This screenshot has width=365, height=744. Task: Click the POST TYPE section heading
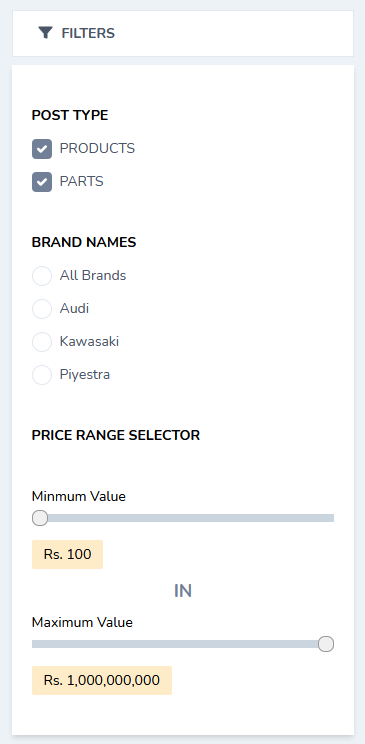[70, 115]
